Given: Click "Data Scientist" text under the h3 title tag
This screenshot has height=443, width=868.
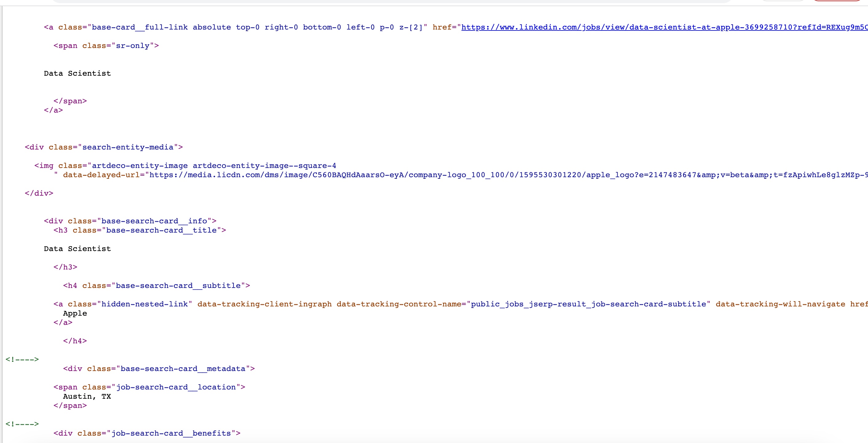Looking at the screenshot, I should tap(77, 249).
